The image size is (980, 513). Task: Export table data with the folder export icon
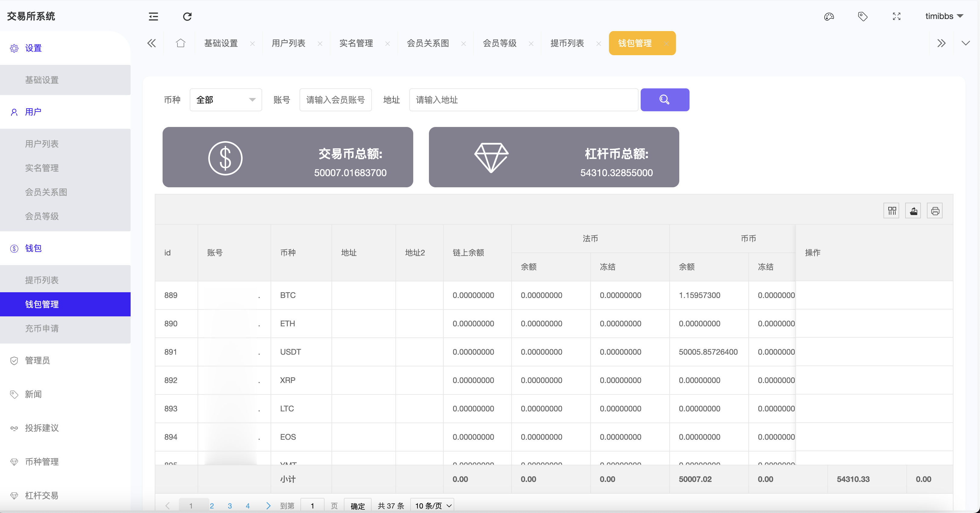tap(913, 211)
